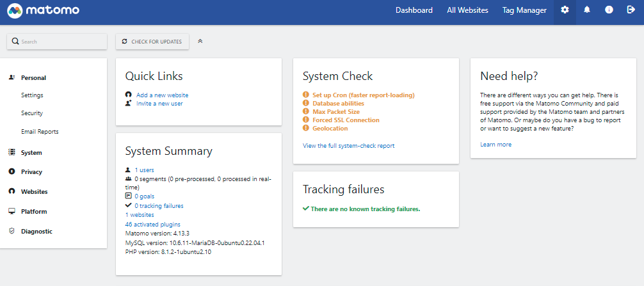Expand the Websites sidebar section
This screenshot has width=644, height=286.
tap(34, 191)
